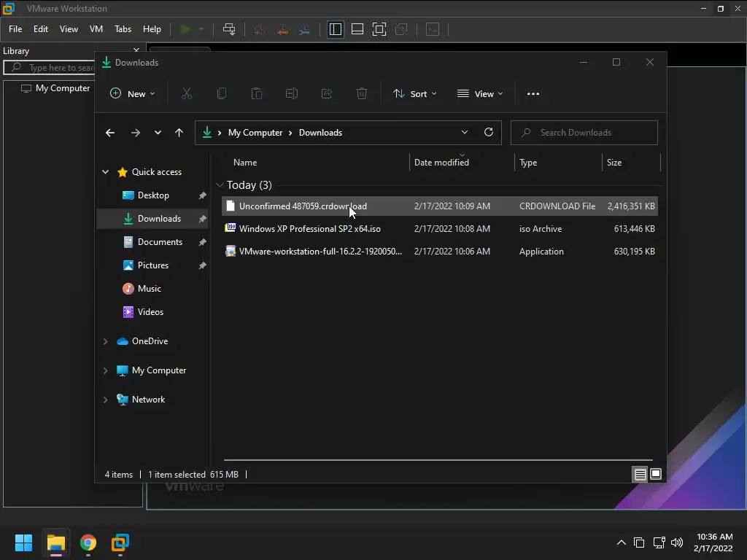Open the VM menu

96,29
